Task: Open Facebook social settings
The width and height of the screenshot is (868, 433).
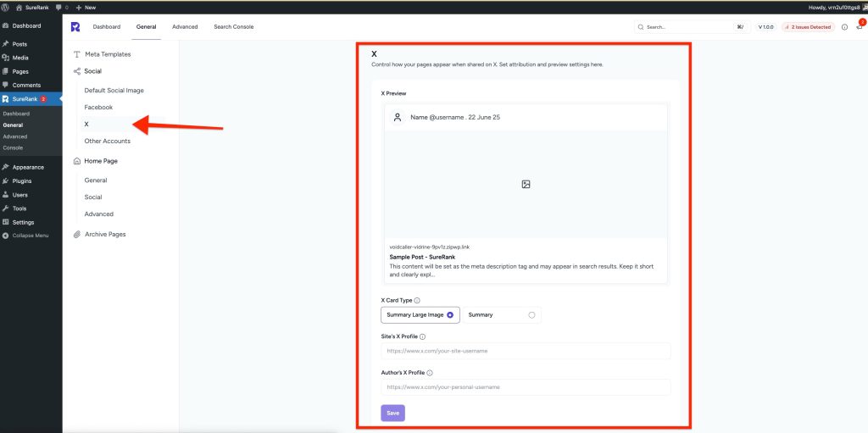Action: [98, 108]
